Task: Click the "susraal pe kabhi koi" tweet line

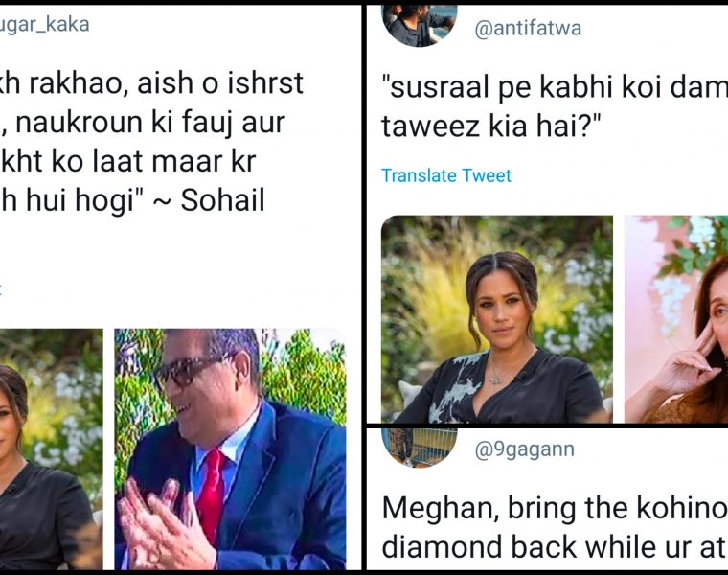Action: coord(554,90)
